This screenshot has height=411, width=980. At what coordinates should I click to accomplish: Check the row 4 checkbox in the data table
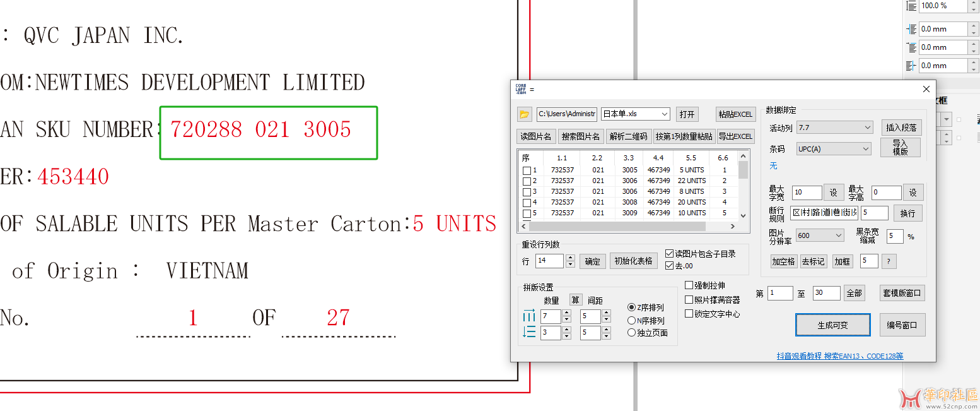(x=527, y=203)
